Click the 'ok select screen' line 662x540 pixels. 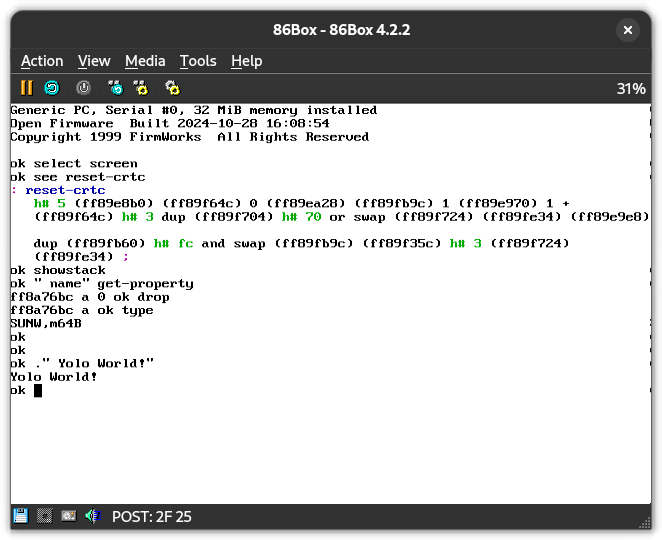[x=74, y=163]
